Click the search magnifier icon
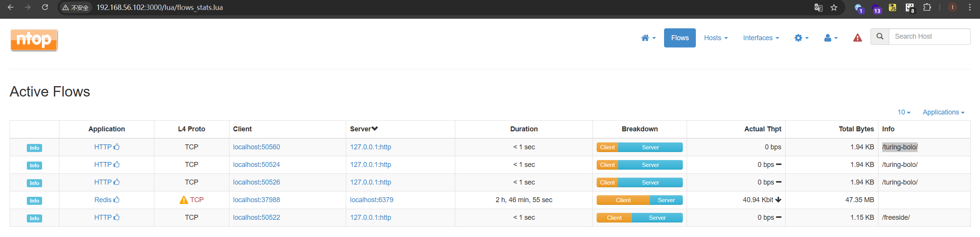Screen dimensions: 980x237 pyautogui.click(x=880, y=36)
